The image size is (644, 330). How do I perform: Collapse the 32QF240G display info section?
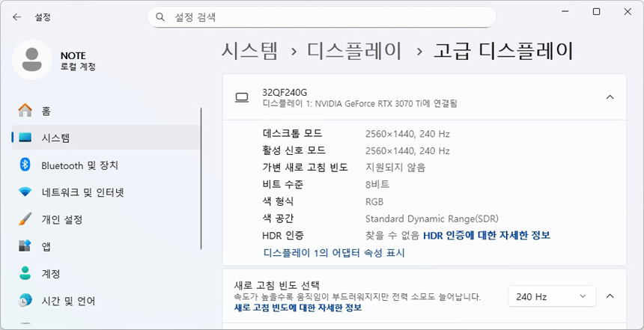click(x=610, y=97)
